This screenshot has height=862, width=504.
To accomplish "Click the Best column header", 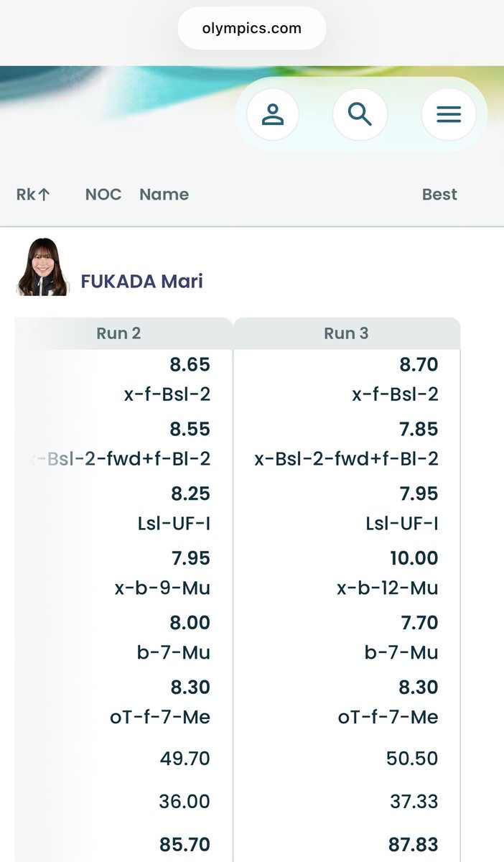I will click(x=439, y=195).
